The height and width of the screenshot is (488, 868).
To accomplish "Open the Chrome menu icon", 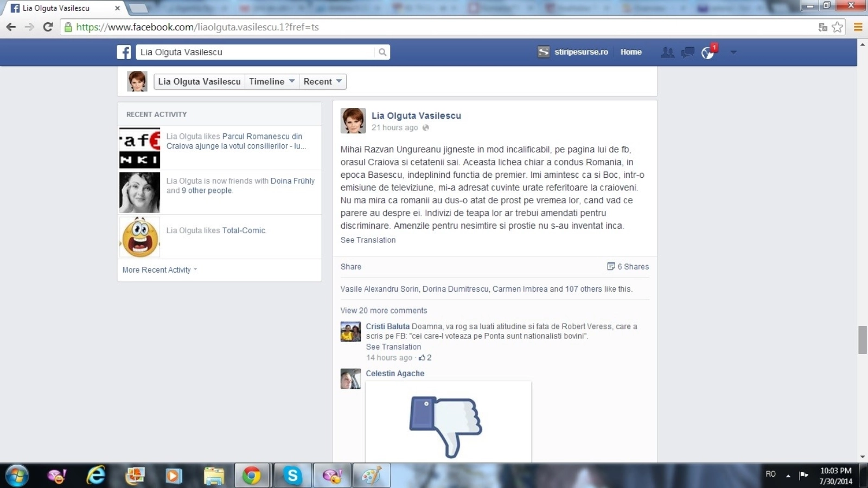I will pos(858,27).
